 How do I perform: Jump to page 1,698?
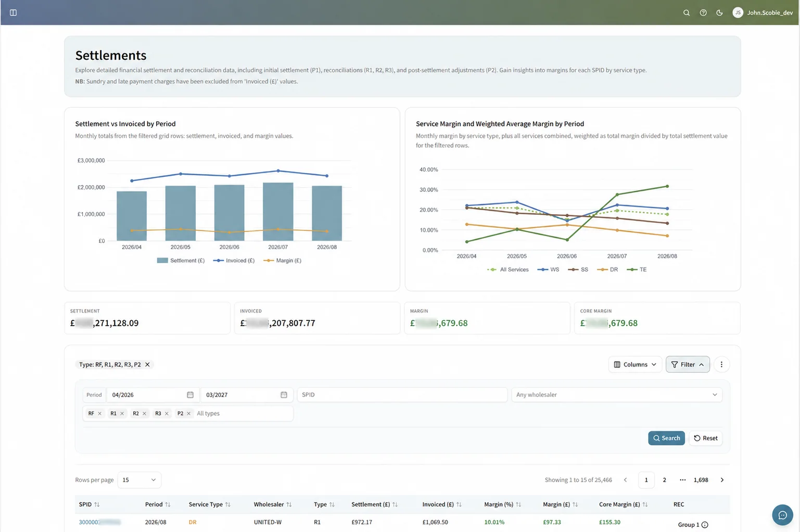pyautogui.click(x=701, y=479)
